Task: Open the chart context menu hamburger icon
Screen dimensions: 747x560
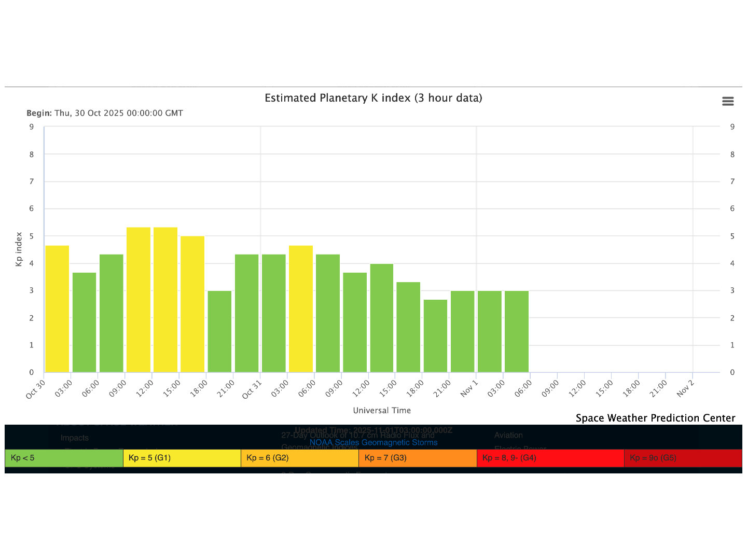Action: tap(728, 102)
